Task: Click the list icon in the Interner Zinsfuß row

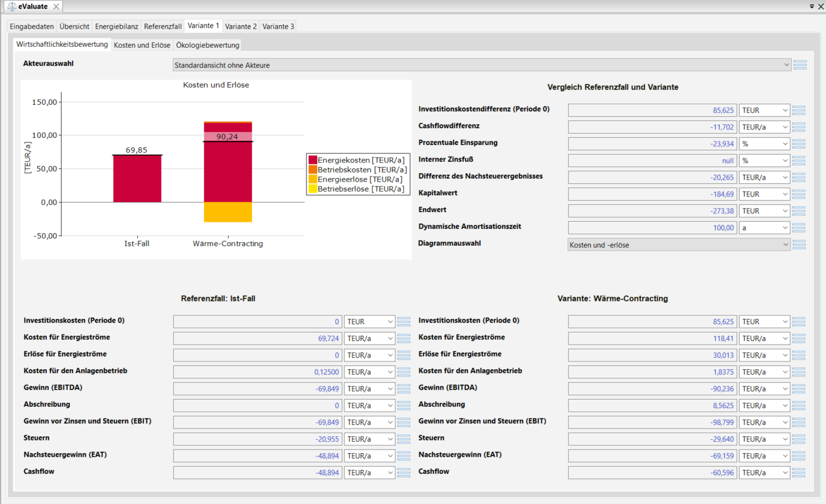Action: (798, 161)
